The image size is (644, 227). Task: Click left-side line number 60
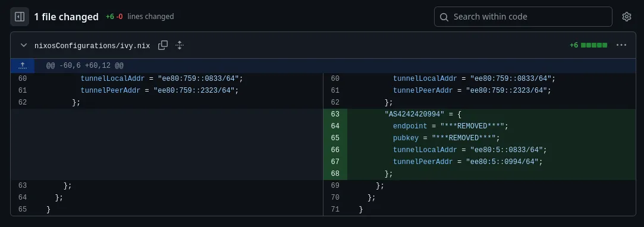(x=23, y=78)
